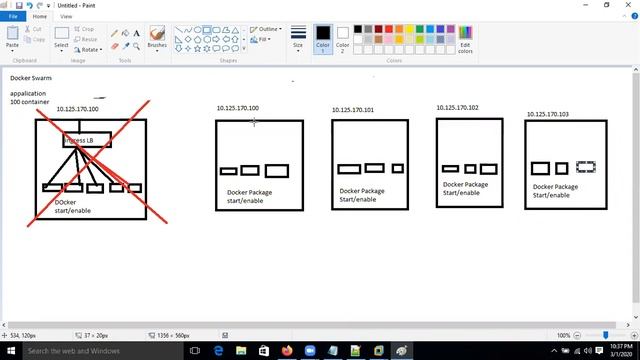Pick the red color swatch

click(389, 29)
